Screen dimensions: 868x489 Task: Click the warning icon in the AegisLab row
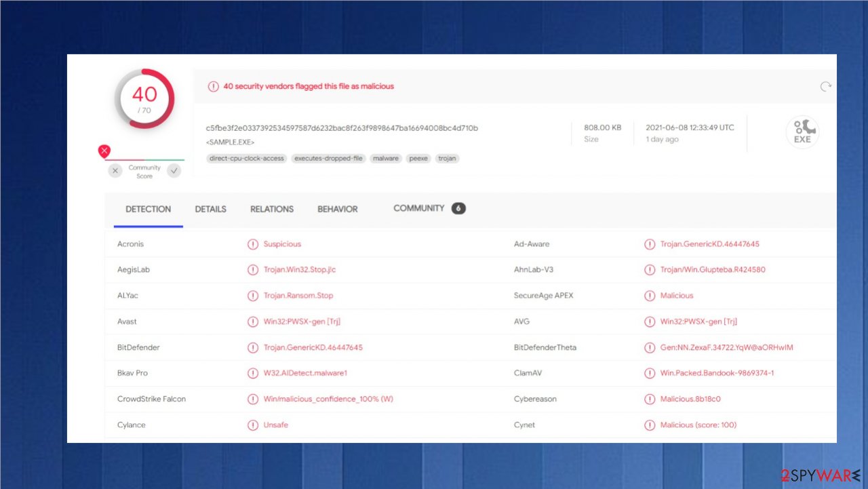(x=253, y=270)
